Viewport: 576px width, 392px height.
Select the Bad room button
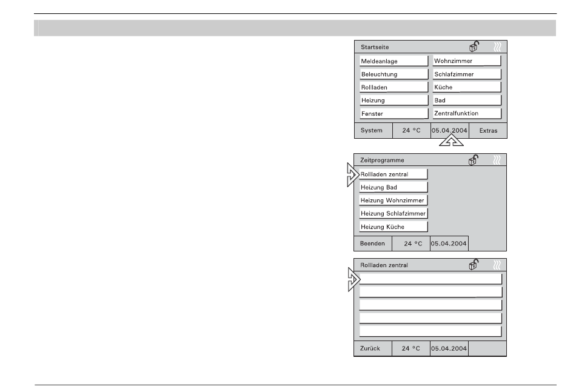click(x=467, y=100)
